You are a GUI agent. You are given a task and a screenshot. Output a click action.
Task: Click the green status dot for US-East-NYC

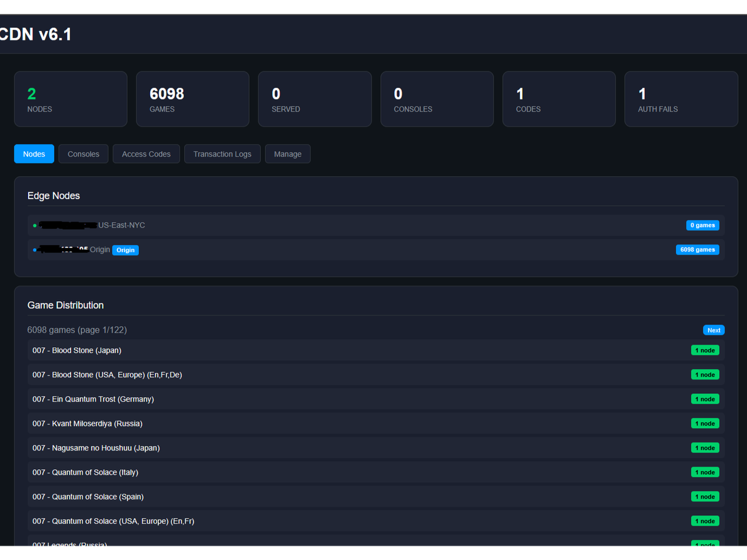[35, 226]
